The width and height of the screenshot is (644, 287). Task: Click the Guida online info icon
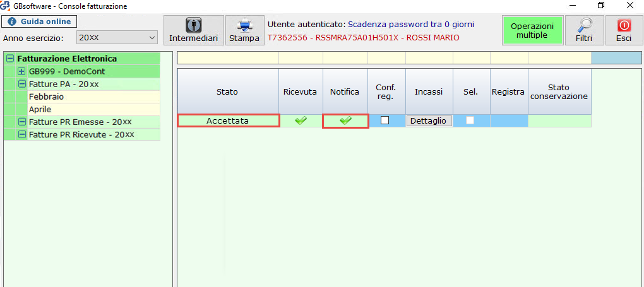coord(11,21)
